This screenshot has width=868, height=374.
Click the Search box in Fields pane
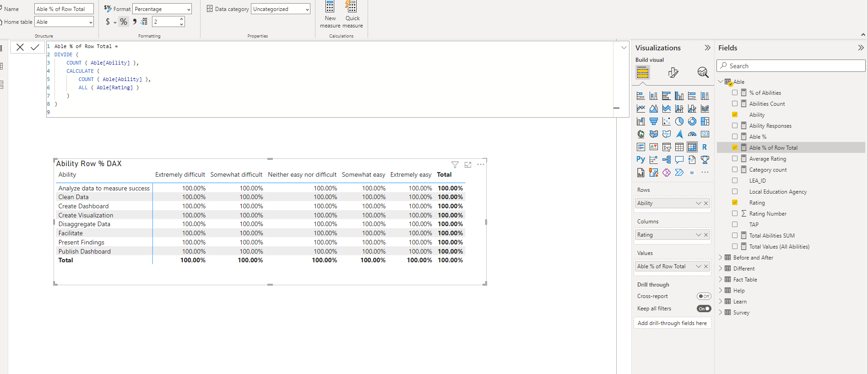[791, 66]
